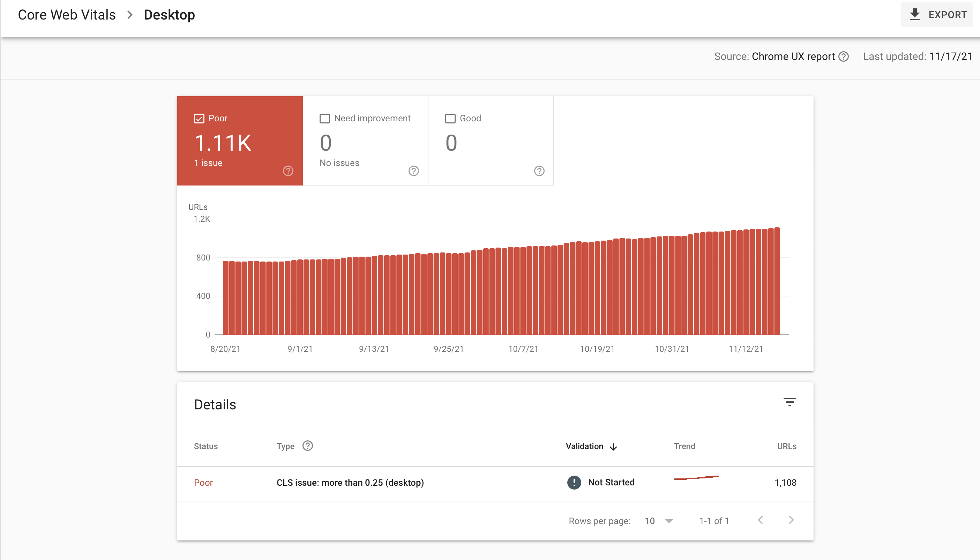Click the last bar in URLs chart
Viewport: 980px width, 560px height.
coord(777,281)
